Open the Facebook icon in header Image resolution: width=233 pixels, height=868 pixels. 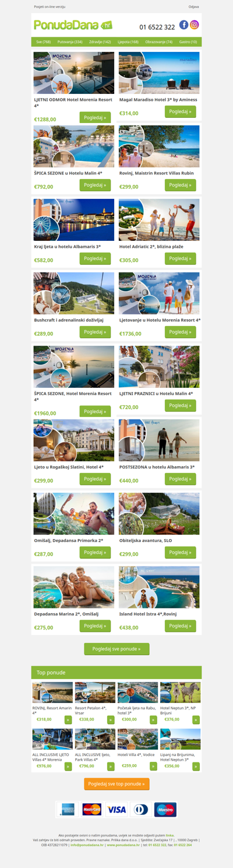click(x=183, y=24)
